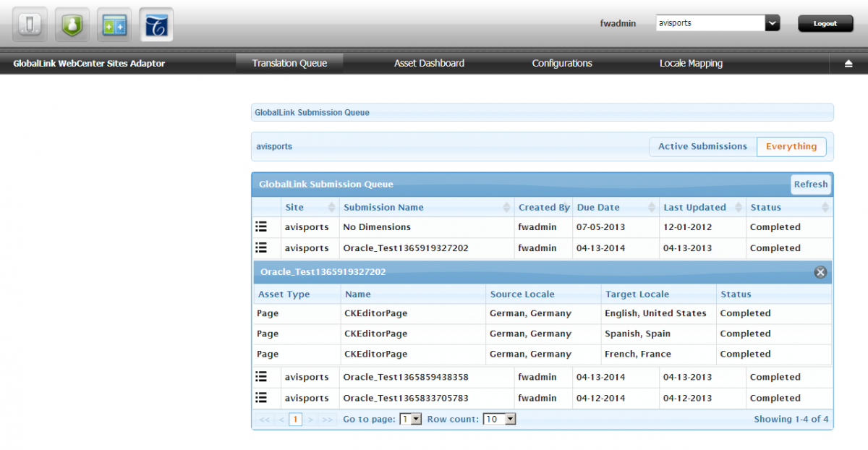Sort by the Status column arrows
The width and height of the screenshot is (868, 450).
pos(825,208)
